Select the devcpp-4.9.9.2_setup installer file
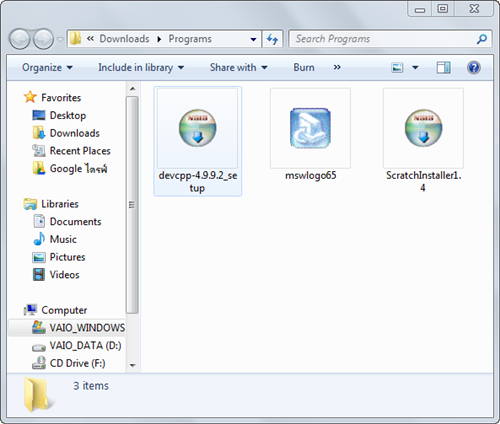Image resolution: width=500 pixels, height=424 pixels. pyautogui.click(x=198, y=141)
